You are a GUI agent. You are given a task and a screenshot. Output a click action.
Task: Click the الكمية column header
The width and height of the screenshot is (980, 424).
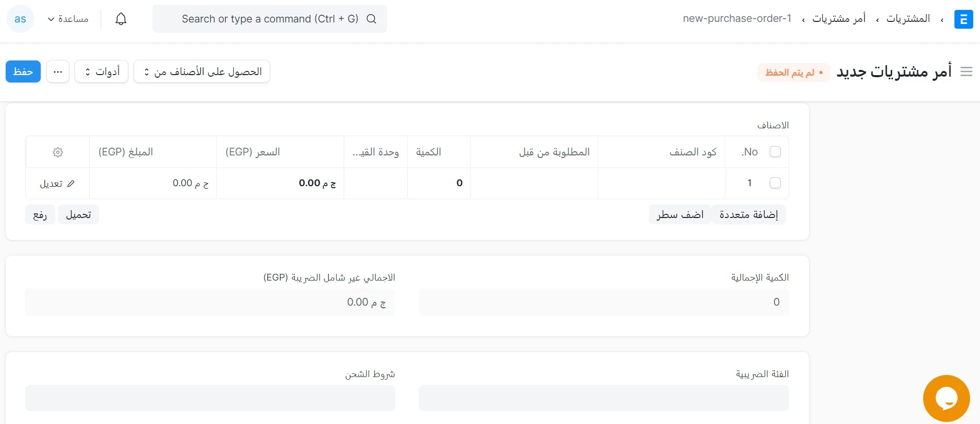[x=439, y=152]
